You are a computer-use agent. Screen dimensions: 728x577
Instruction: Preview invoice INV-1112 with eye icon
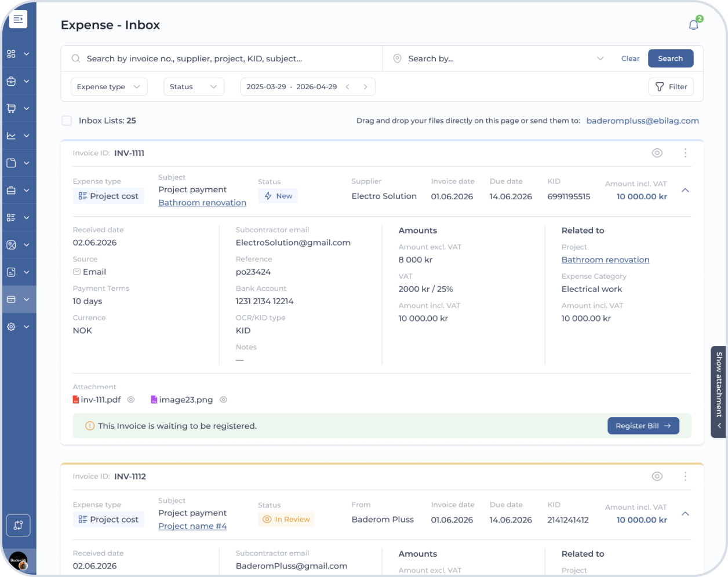[657, 476]
